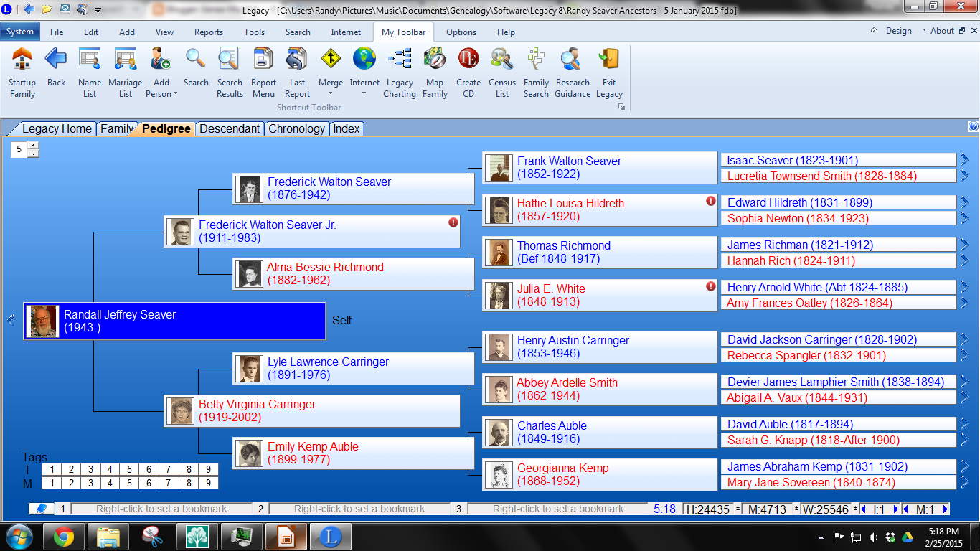Viewport: 980px width, 551px height.
Task: Open Research Guidance tool
Action: tap(573, 72)
